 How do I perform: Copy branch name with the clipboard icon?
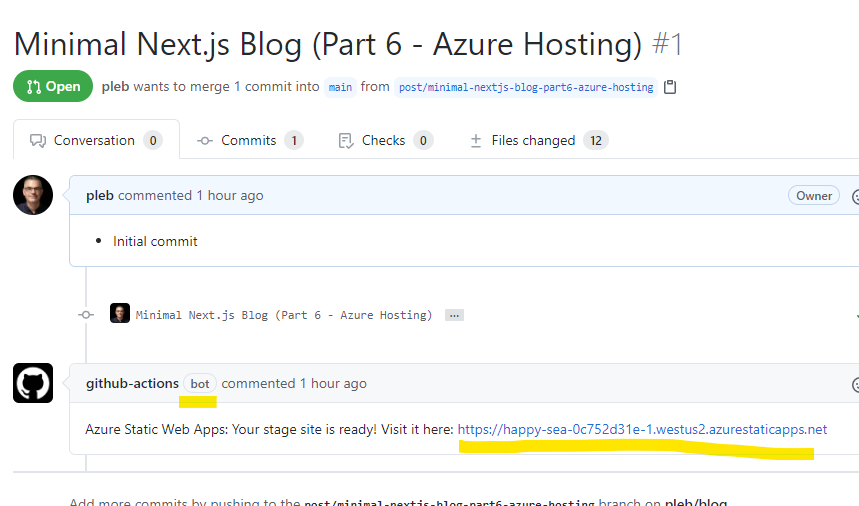(669, 87)
